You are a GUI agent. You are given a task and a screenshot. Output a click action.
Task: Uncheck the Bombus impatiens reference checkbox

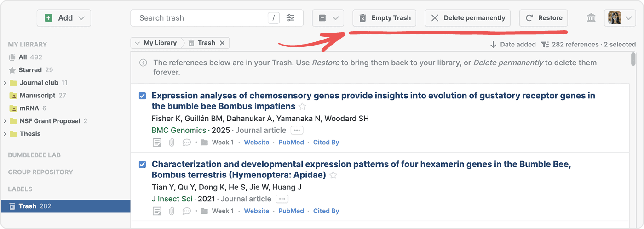(143, 96)
